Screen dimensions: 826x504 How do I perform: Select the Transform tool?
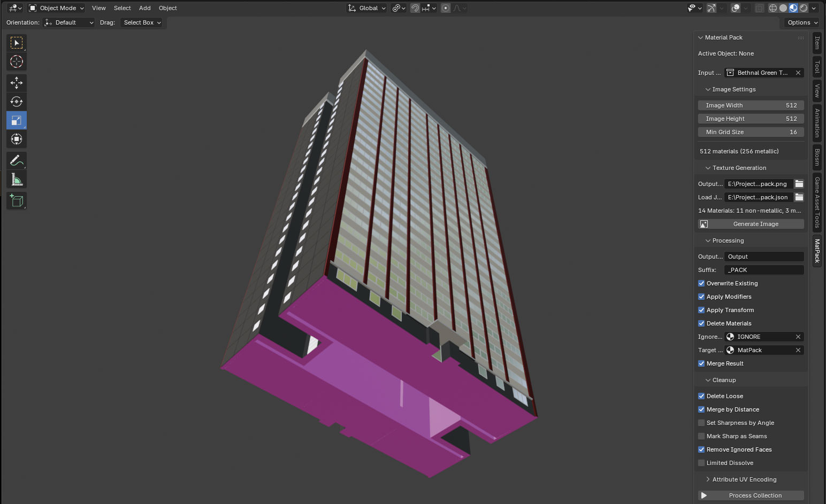pos(17,139)
